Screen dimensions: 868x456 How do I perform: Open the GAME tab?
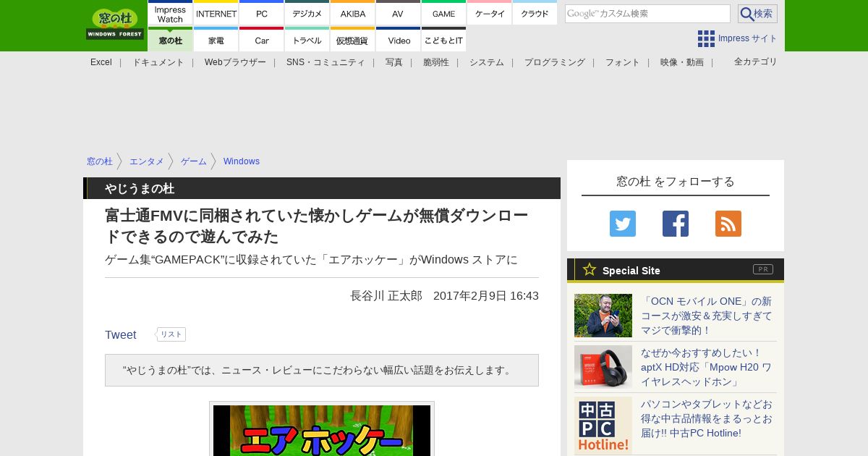[x=443, y=14]
